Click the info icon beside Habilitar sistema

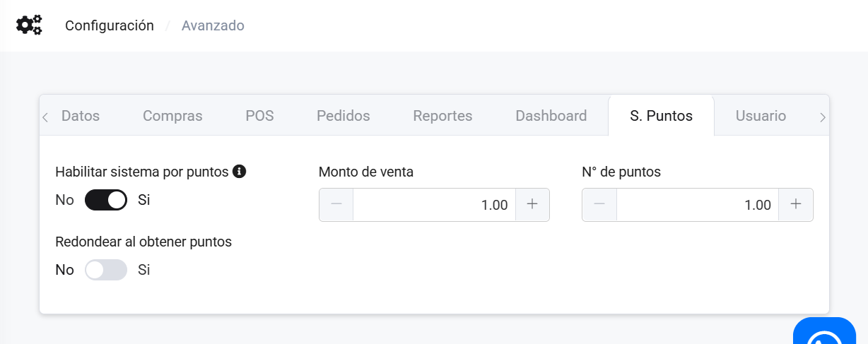click(x=239, y=171)
